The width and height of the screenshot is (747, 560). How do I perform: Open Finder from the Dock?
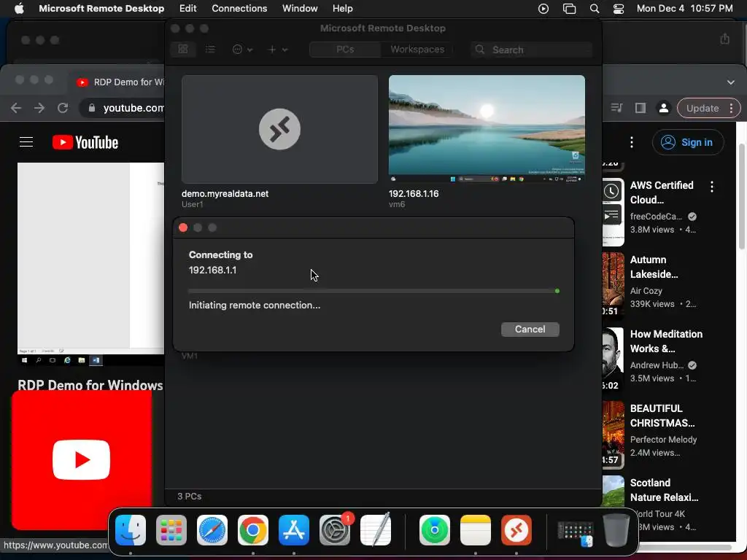click(x=131, y=529)
